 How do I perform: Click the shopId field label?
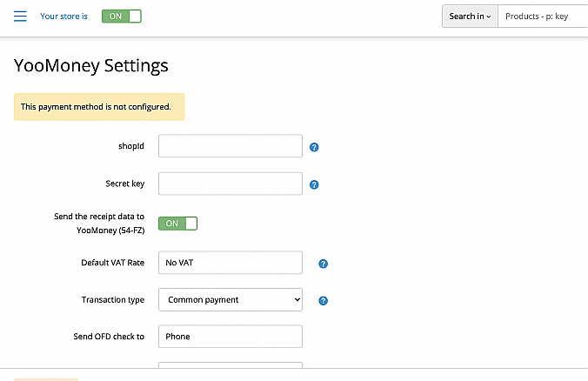(x=130, y=146)
